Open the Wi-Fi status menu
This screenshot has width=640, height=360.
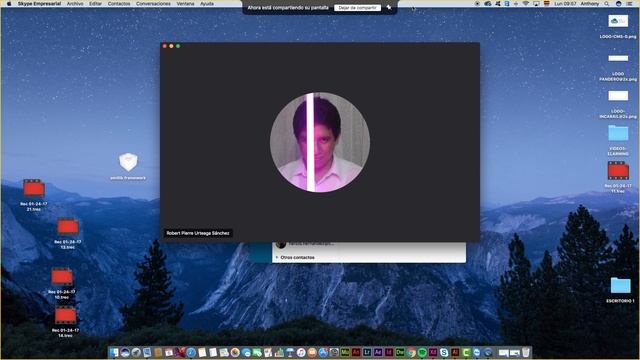(x=526, y=4)
